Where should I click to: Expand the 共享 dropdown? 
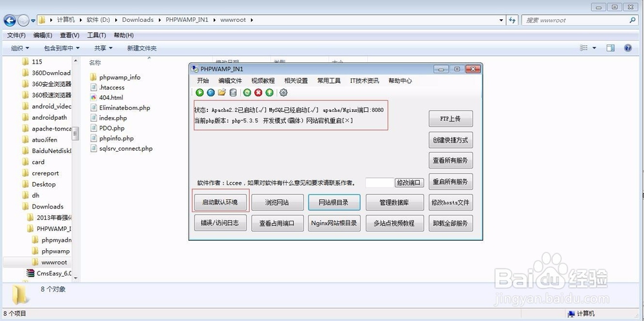coord(103,48)
